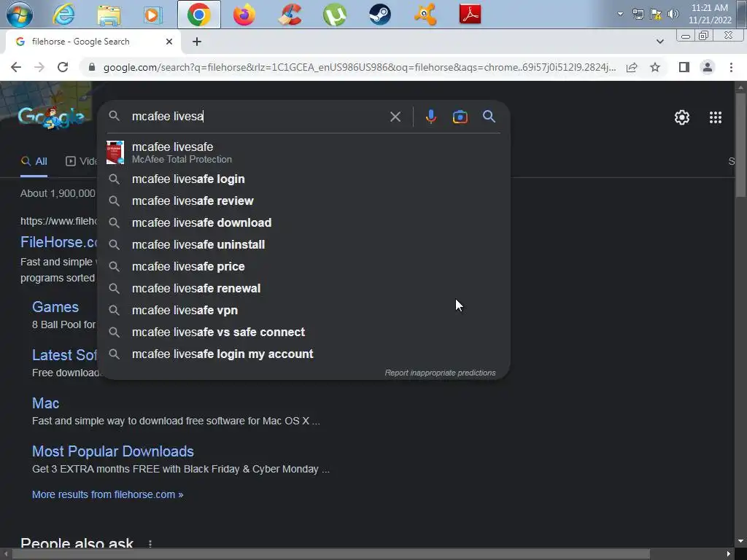Launch Steam from the taskbar
Image resolution: width=747 pixels, height=560 pixels.
coord(379,15)
